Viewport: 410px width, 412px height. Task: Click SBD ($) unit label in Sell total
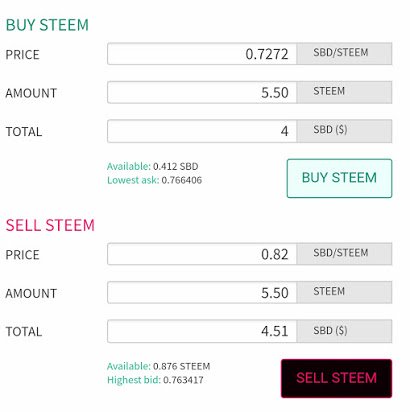pos(330,330)
